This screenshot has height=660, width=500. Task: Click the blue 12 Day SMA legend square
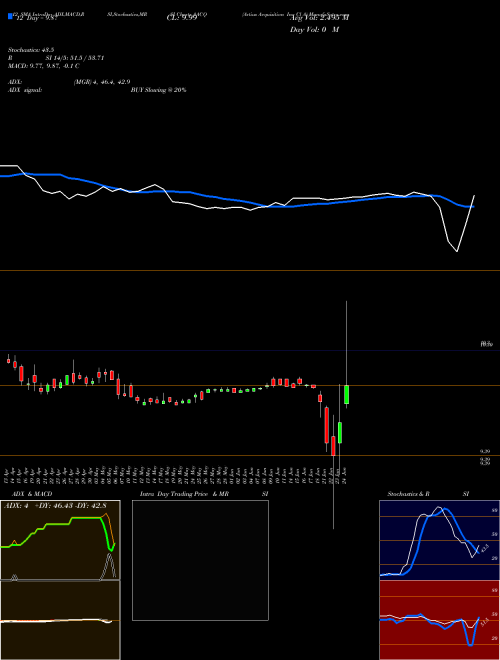(x=11, y=16)
